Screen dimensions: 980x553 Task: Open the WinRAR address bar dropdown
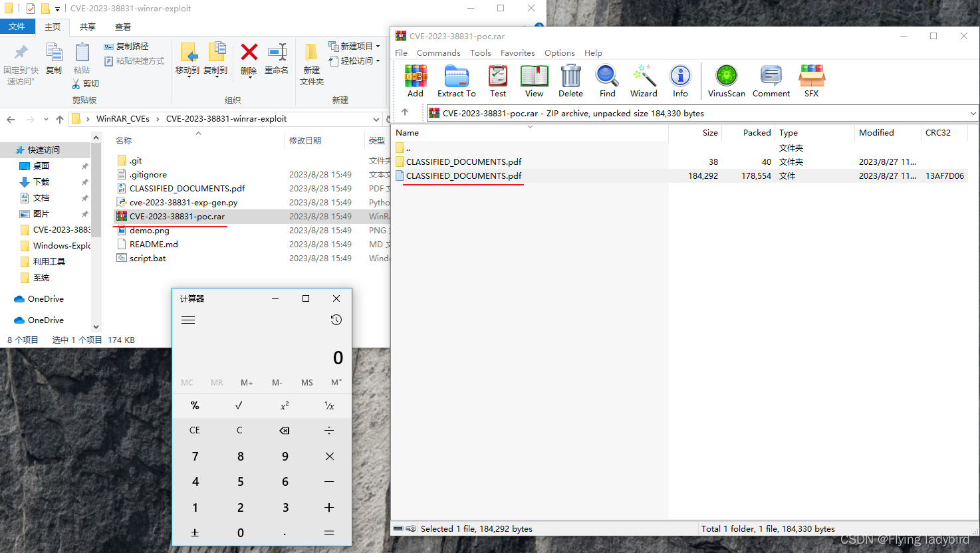click(x=973, y=113)
